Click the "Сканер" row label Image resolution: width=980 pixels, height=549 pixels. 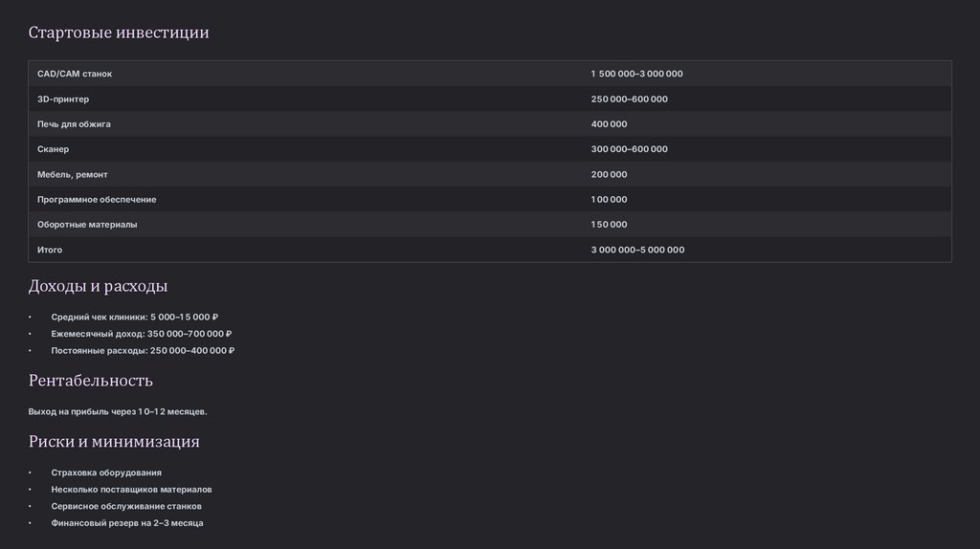coord(54,149)
